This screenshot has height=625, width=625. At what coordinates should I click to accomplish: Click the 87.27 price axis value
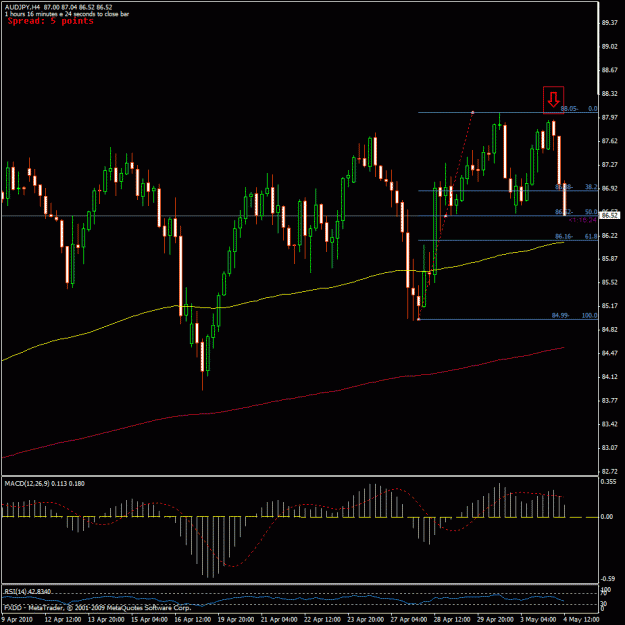point(609,164)
